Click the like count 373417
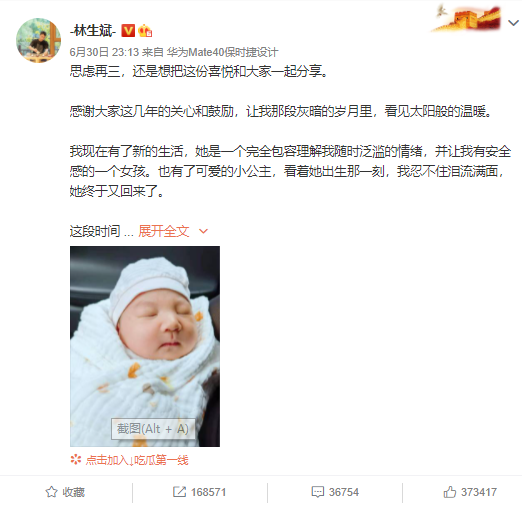 479,492
